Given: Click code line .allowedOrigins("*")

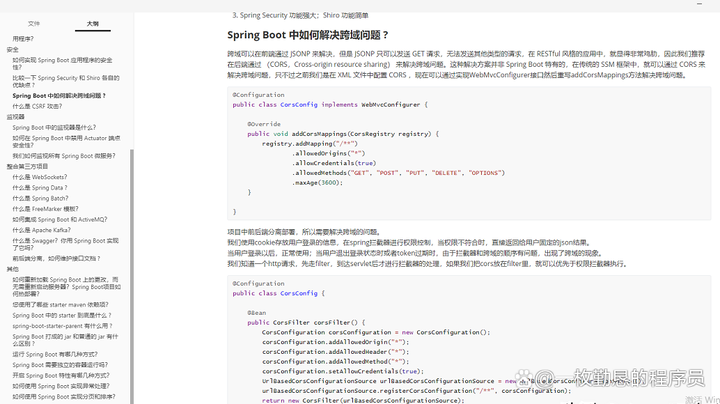Looking at the screenshot, I should [328, 153].
